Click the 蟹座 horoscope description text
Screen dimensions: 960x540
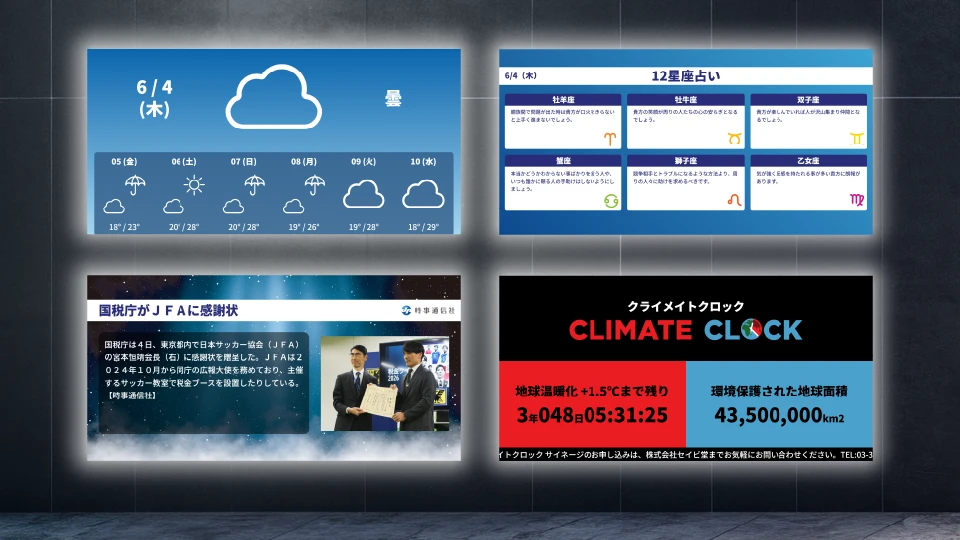pos(563,181)
